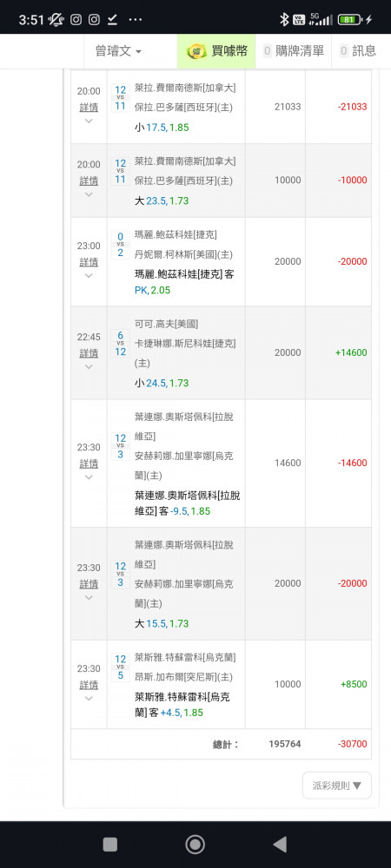This screenshot has width=391, height=868.
Task: Tap the Android recent apps square
Action: pos(110,845)
